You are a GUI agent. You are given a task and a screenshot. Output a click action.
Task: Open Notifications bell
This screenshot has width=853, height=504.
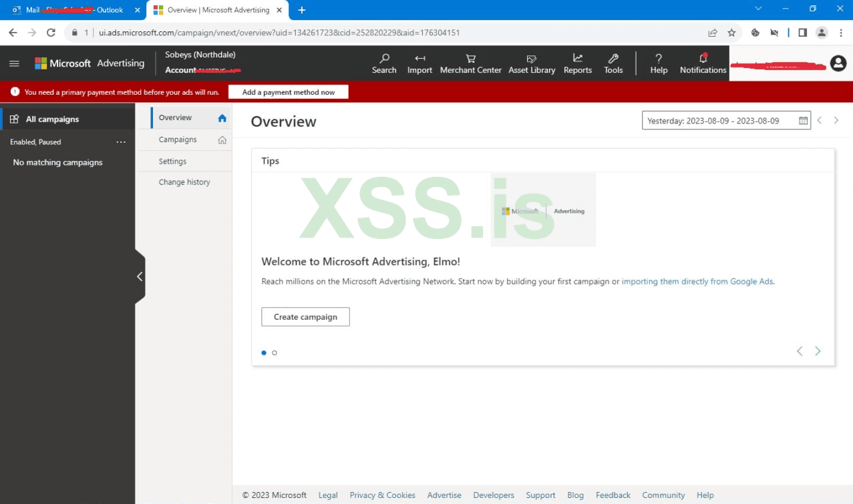tap(703, 63)
